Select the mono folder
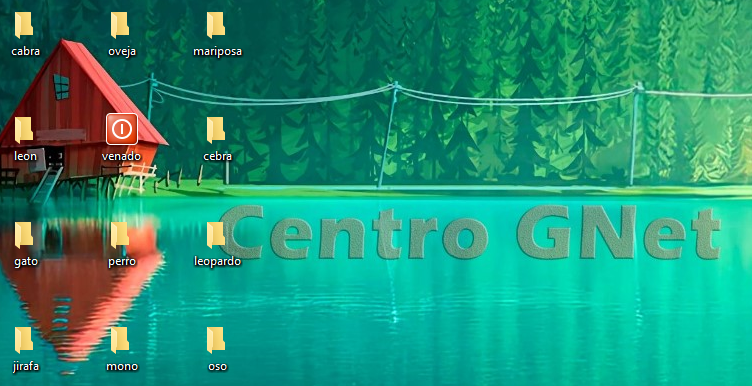 120,340
